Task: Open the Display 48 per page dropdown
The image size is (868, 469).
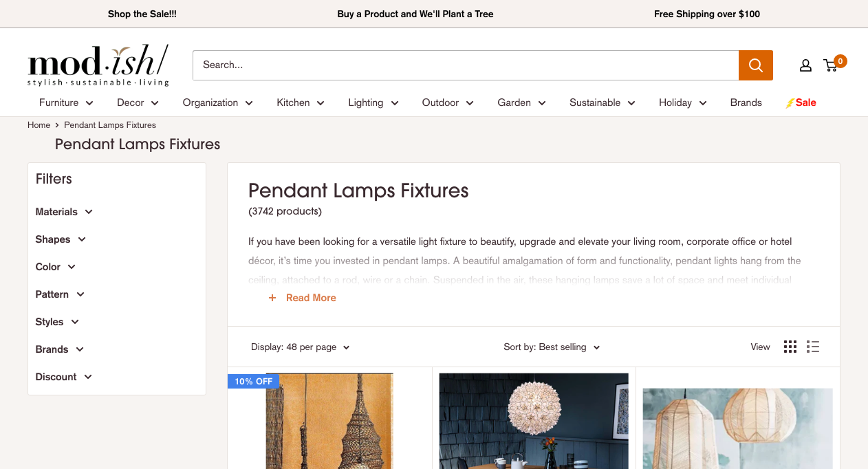Action: click(x=301, y=347)
